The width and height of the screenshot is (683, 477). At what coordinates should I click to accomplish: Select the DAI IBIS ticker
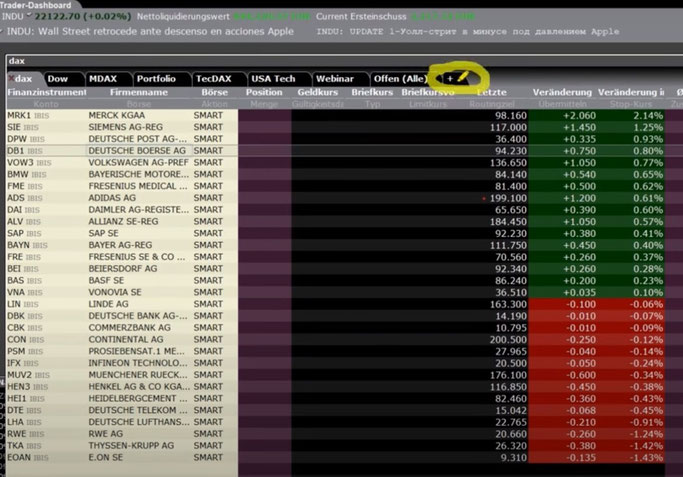tap(23, 210)
